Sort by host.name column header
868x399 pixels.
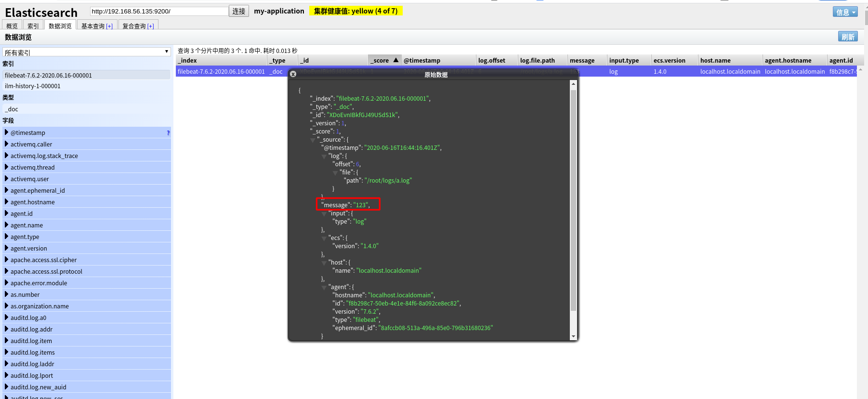tap(730, 60)
